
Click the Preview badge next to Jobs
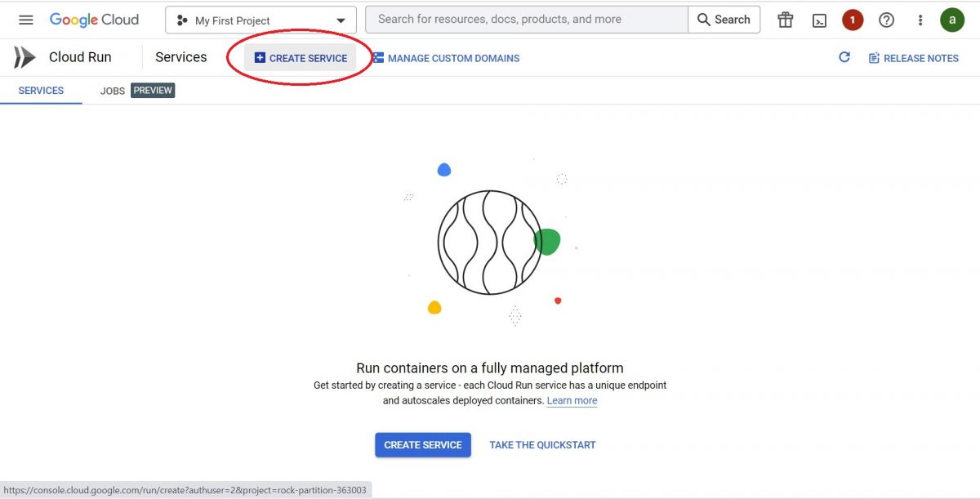click(x=153, y=91)
